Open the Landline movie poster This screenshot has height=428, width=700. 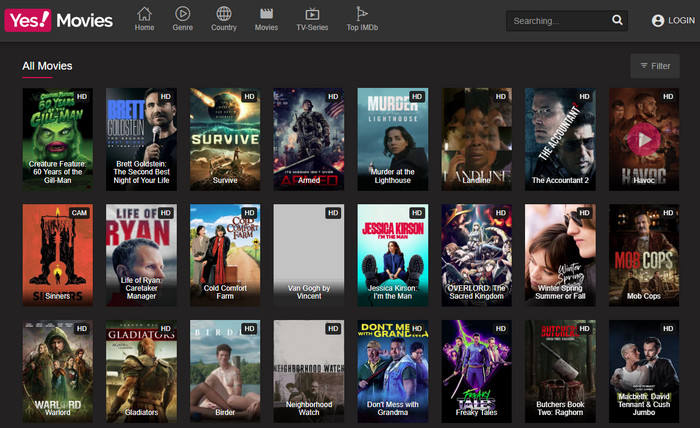tap(476, 139)
